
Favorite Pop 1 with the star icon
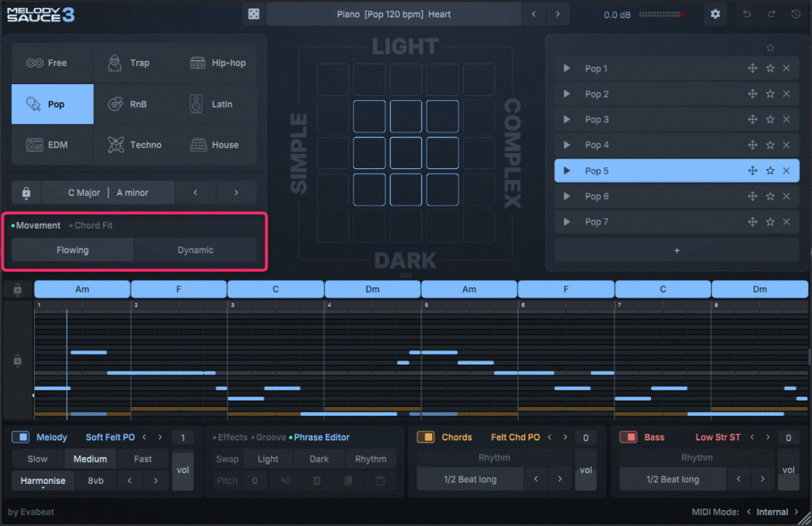click(770, 69)
